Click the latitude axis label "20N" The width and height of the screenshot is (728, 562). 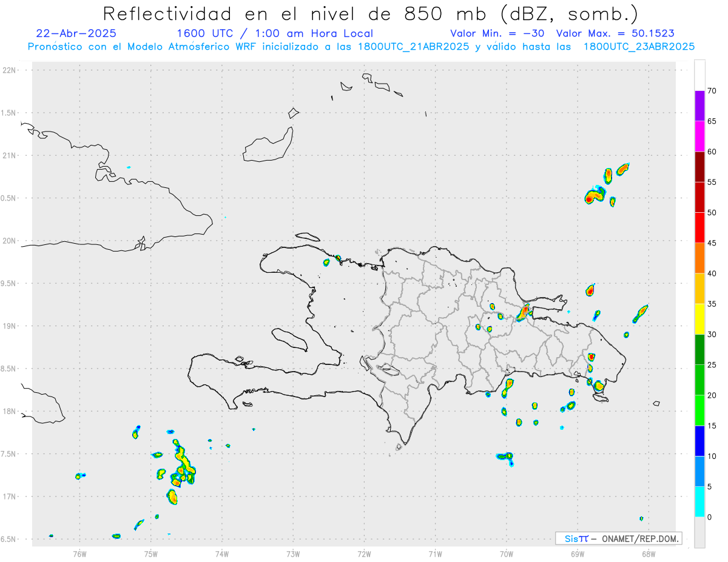[10, 241]
